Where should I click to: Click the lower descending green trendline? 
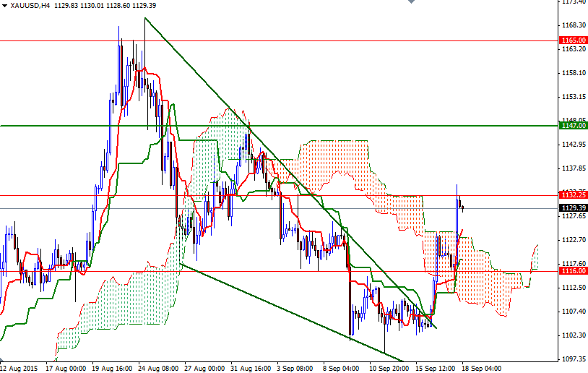(289, 312)
